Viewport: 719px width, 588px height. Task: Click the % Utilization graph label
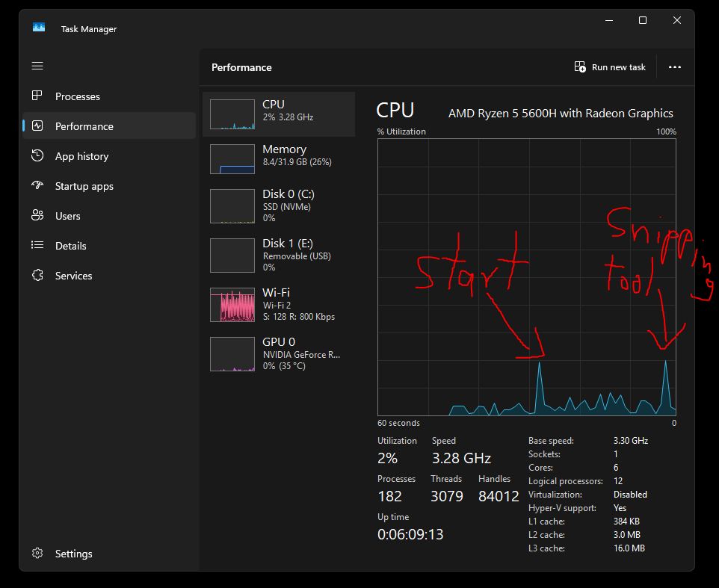pos(401,131)
